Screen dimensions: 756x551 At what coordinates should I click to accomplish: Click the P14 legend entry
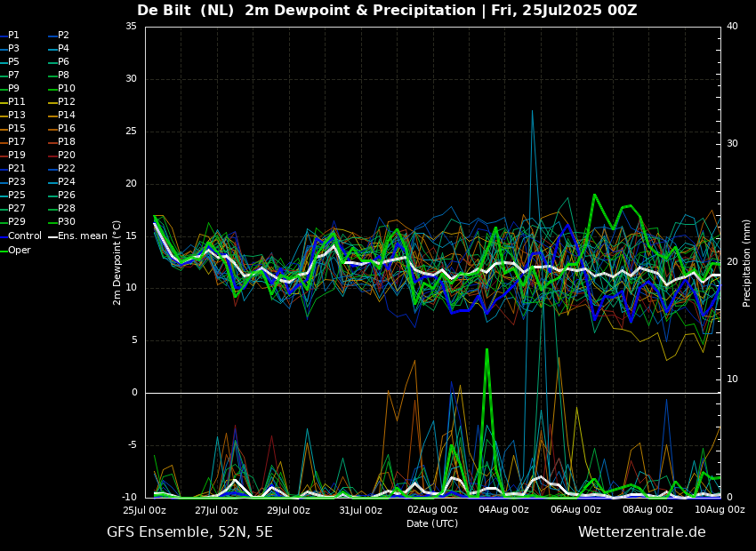pos(67,116)
